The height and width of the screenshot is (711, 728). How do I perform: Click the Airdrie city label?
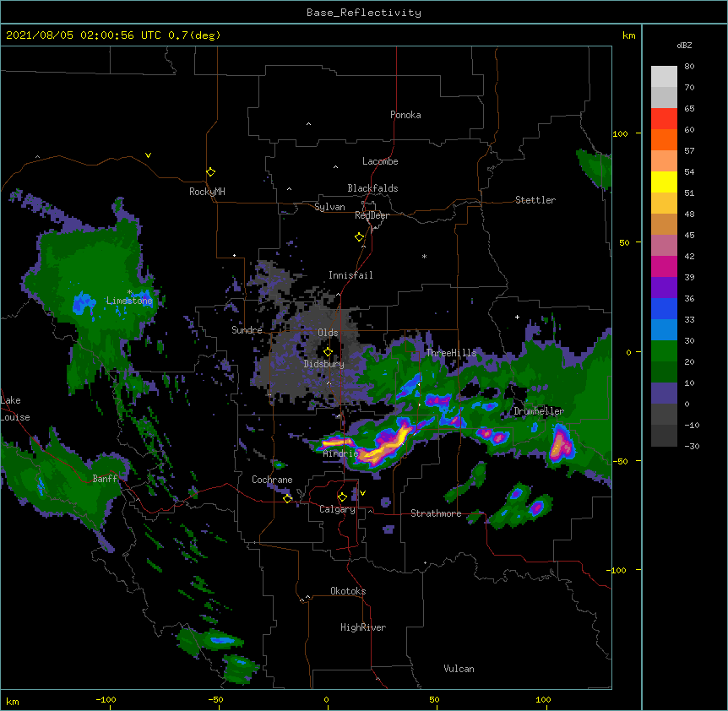(x=340, y=453)
